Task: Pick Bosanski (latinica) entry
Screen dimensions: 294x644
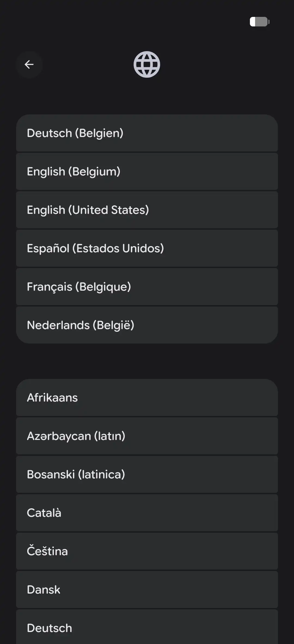Action: [x=147, y=475]
